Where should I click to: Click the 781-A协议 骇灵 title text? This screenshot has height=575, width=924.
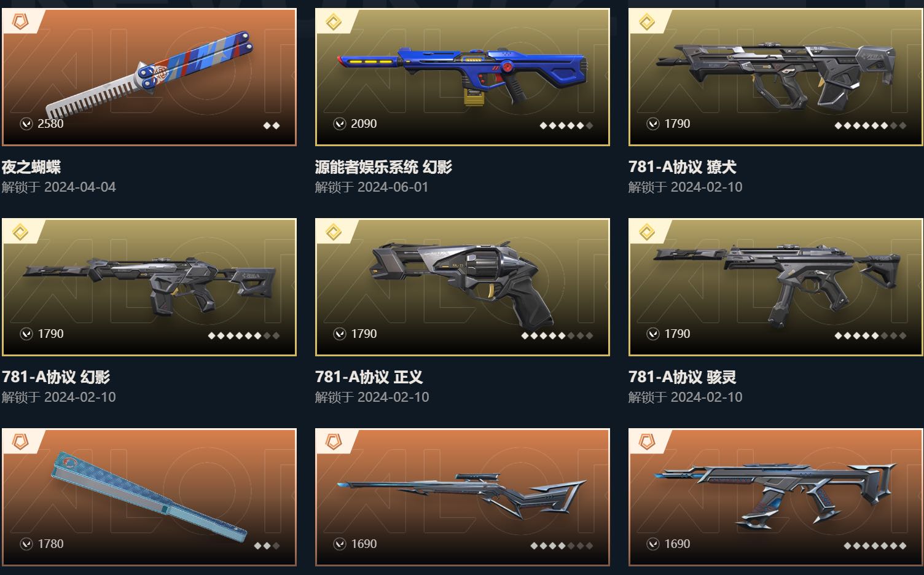682,377
